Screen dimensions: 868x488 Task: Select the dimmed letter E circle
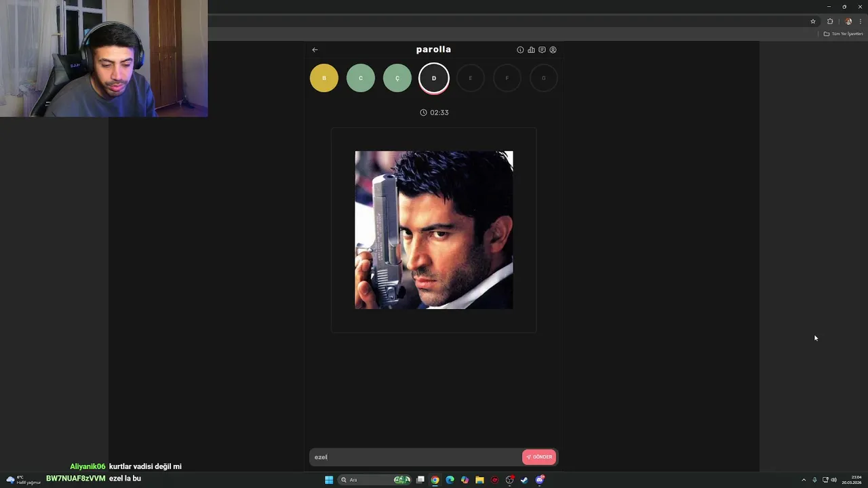pyautogui.click(x=471, y=78)
